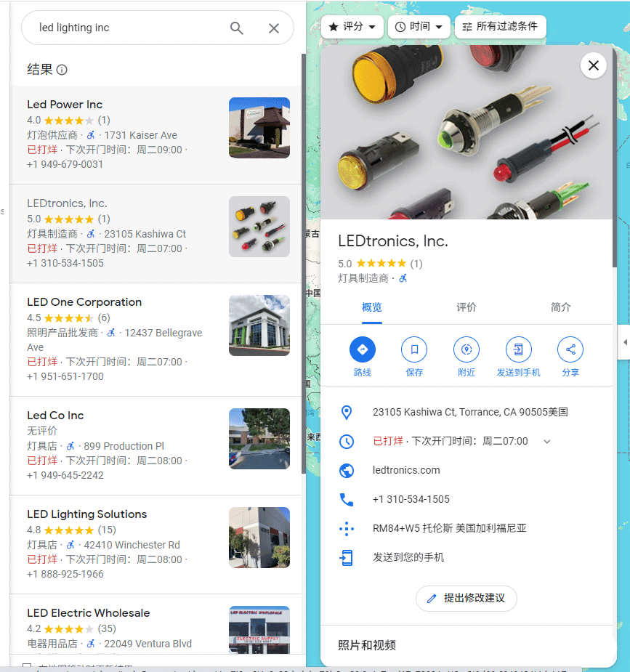This screenshot has width=630, height=672.
Task: Open 附近 (nearby) search icon
Action: click(x=466, y=349)
